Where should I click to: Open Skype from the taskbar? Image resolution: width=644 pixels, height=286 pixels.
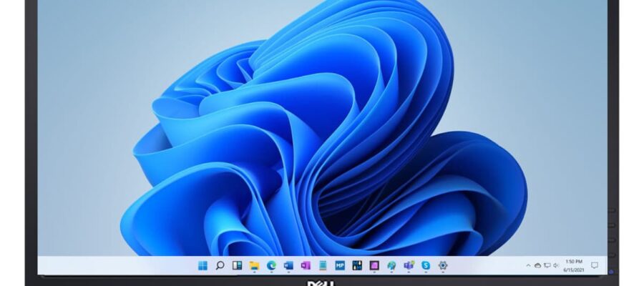click(x=426, y=265)
